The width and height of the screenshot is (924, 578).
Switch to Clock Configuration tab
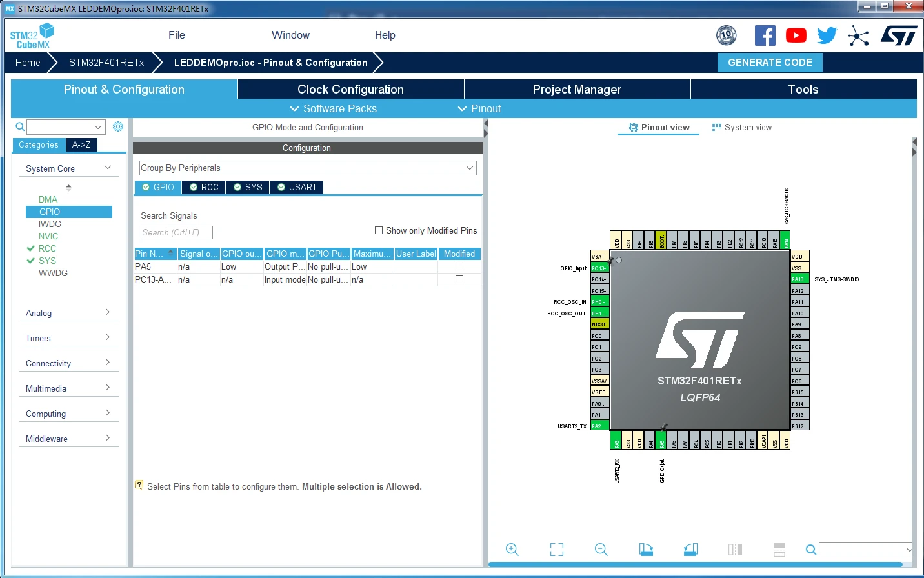click(350, 90)
